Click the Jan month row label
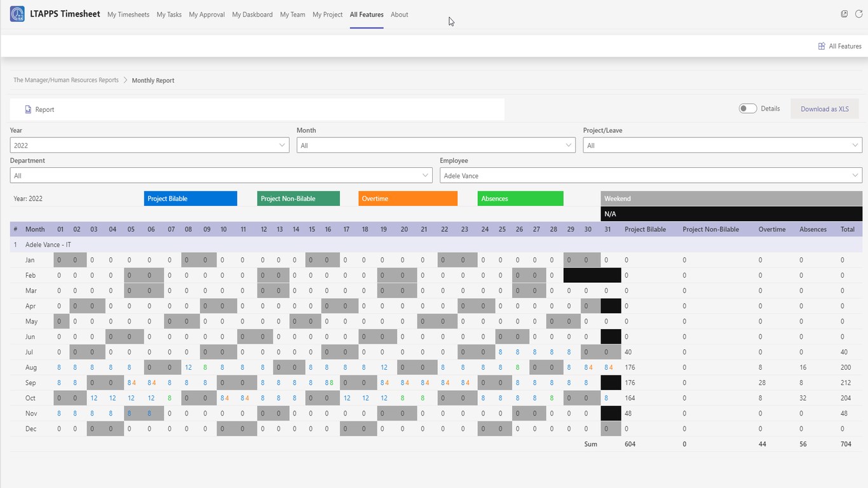868x488 pixels. [x=30, y=260]
